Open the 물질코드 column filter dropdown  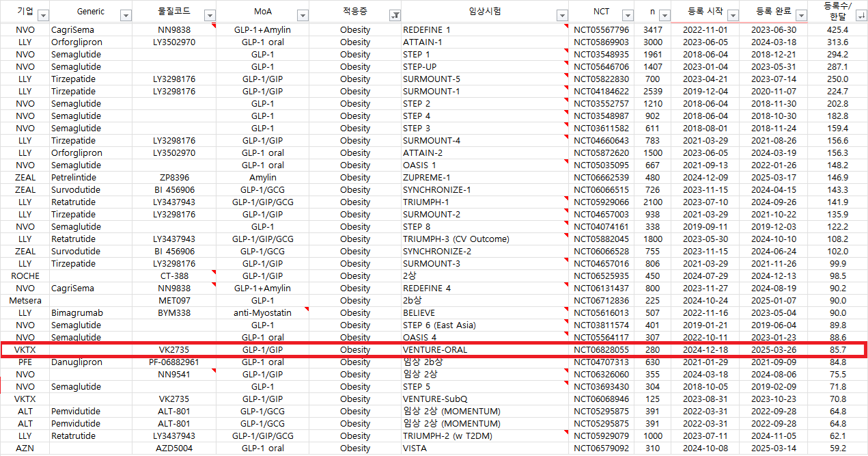pyautogui.click(x=210, y=16)
